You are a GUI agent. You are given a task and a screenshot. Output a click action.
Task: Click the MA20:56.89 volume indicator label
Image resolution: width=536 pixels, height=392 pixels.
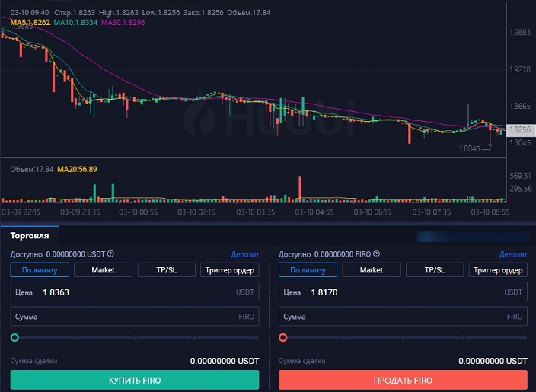tap(77, 169)
